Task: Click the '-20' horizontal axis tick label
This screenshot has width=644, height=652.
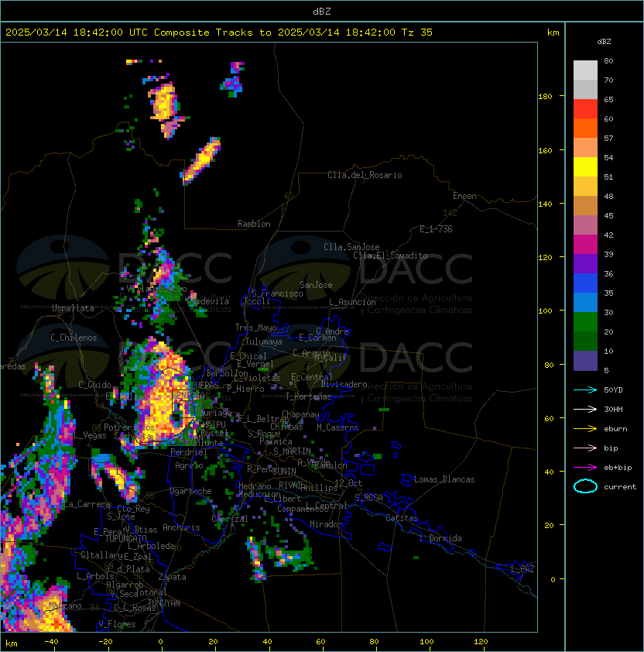Action: point(105,642)
